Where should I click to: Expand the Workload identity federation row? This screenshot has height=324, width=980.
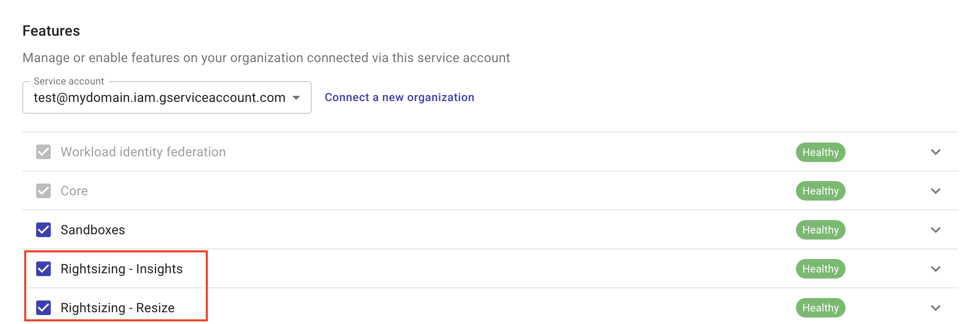tap(936, 152)
